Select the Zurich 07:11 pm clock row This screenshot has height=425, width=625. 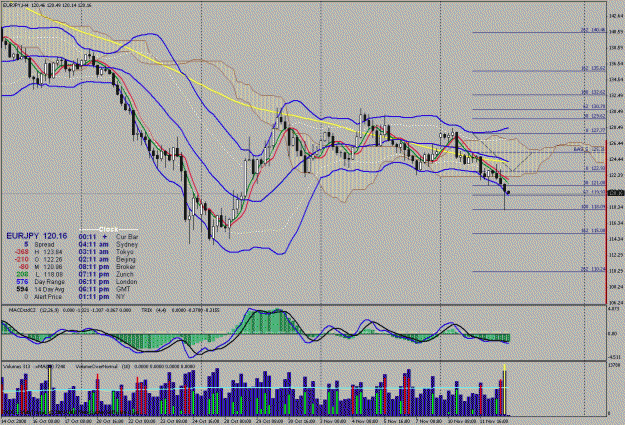[x=106, y=274]
